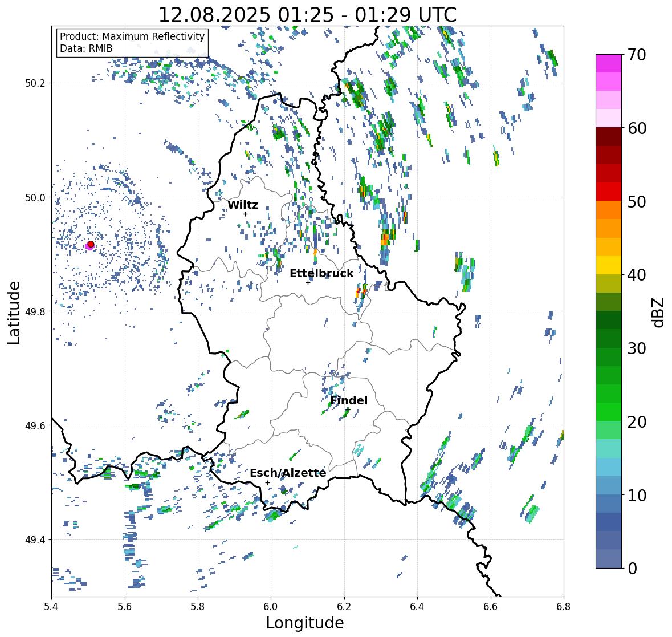Viewport: 672px width, 637px height.
Task: Click the plus marker below Esch/Alzette
Action: [x=267, y=482]
